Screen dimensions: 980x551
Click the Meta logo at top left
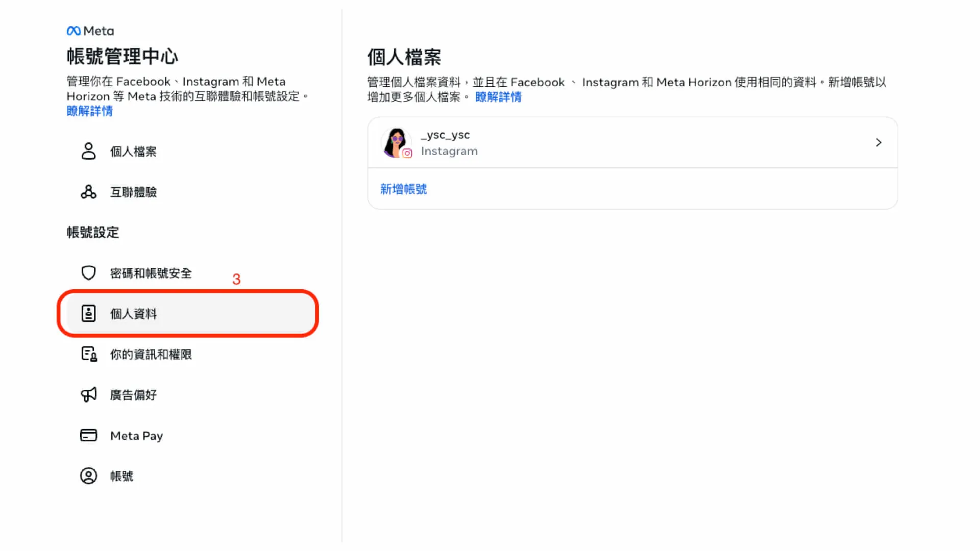click(x=90, y=31)
